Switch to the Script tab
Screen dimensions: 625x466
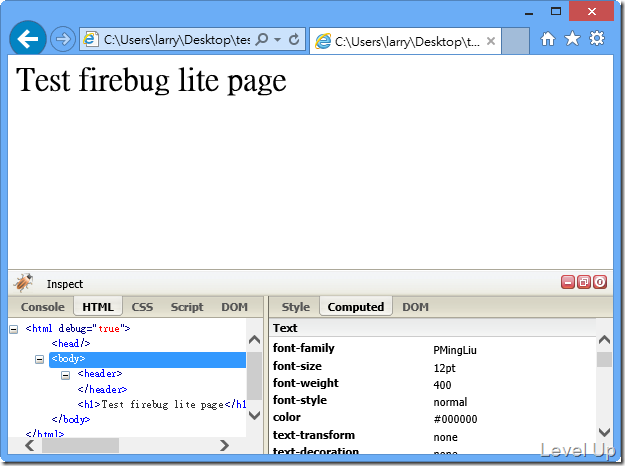pyautogui.click(x=187, y=307)
